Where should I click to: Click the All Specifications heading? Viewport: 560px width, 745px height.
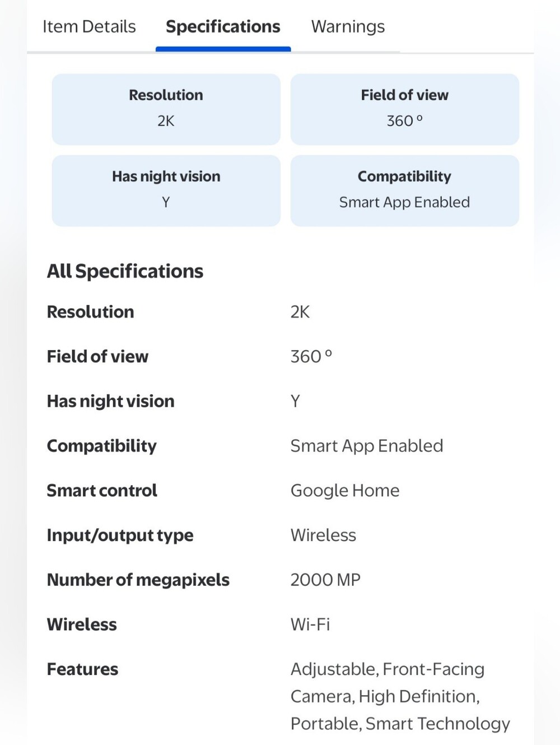(x=125, y=271)
